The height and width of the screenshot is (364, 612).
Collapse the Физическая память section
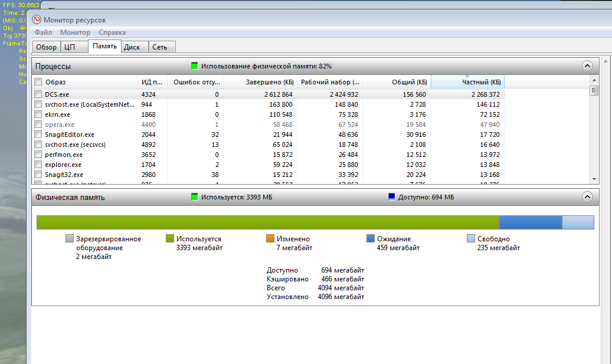587,197
